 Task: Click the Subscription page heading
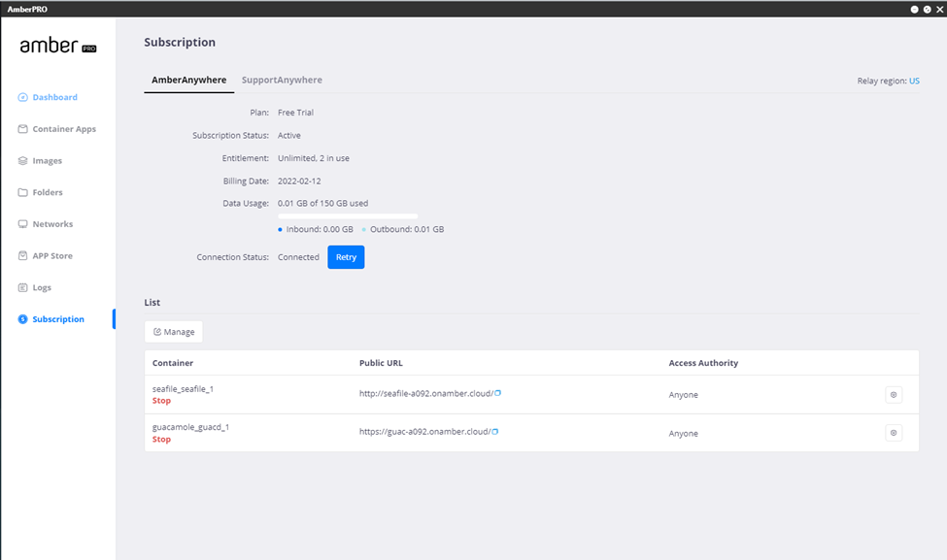(x=180, y=43)
